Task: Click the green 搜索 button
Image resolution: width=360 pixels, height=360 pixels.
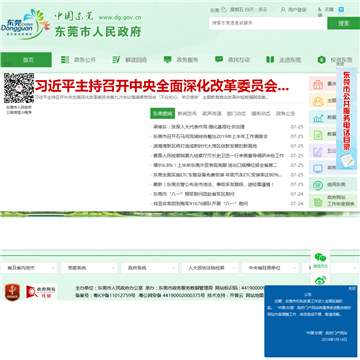Action: (x=344, y=23)
